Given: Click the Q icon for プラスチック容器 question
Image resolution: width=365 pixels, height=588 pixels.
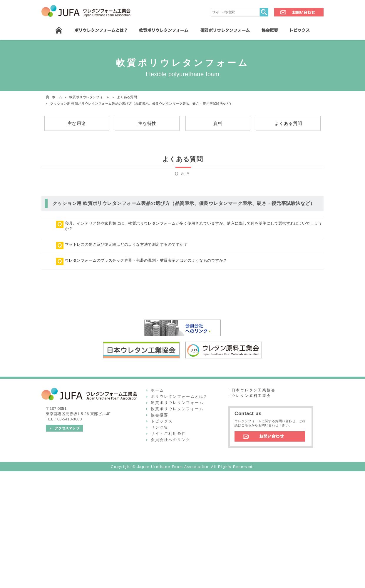Looking at the screenshot, I should click(60, 261).
